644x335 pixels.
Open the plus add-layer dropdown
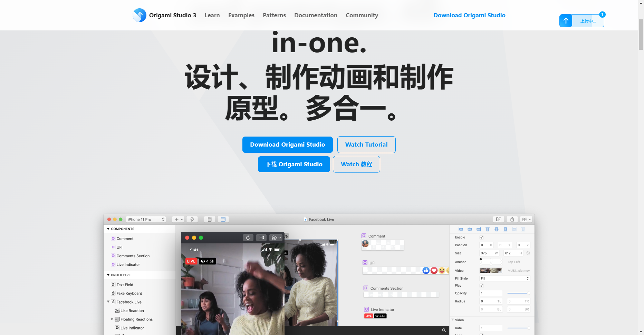coord(178,219)
